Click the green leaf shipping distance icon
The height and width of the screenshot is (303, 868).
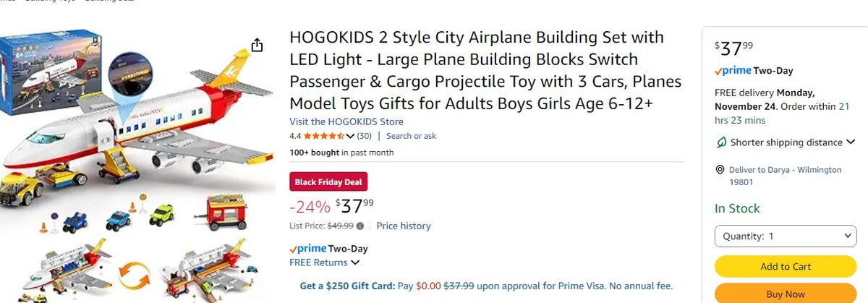pos(720,142)
